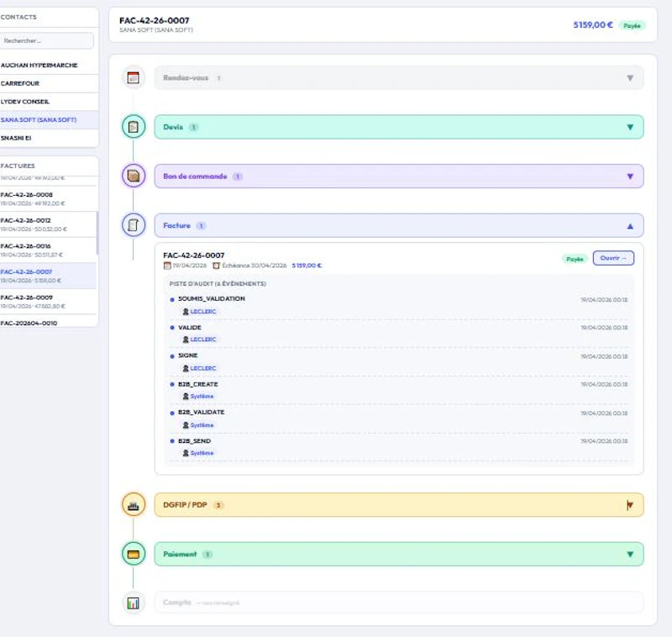The height and width of the screenshot is (637, 672).
Task: Click the Facture scroll timeline icon
Action: coord(134,225)
